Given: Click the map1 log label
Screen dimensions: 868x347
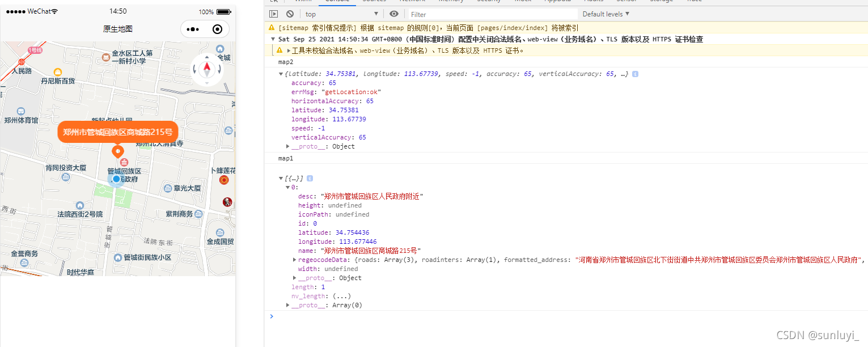Looking at the screenshot, I should click(286, 158).
